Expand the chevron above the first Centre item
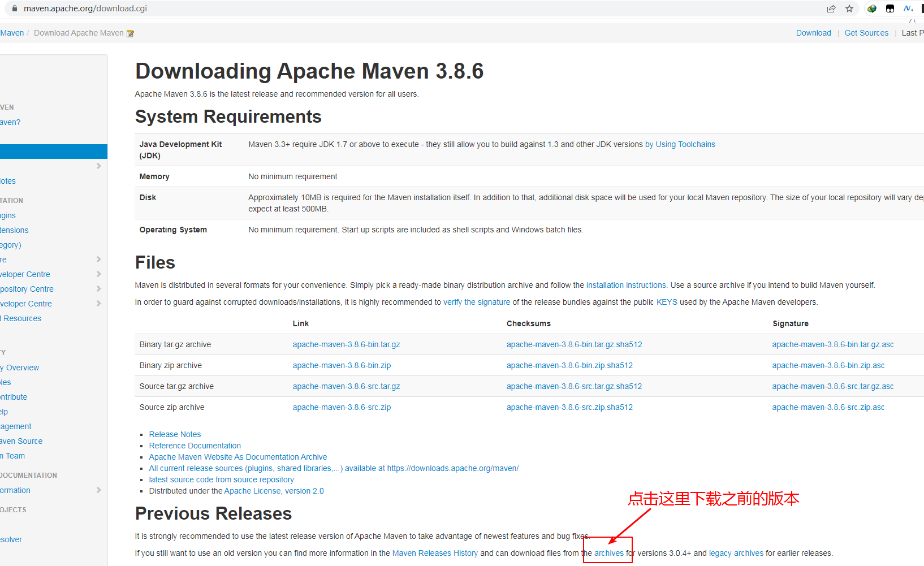This screenshot has width=924, height=566. point(98,260)
